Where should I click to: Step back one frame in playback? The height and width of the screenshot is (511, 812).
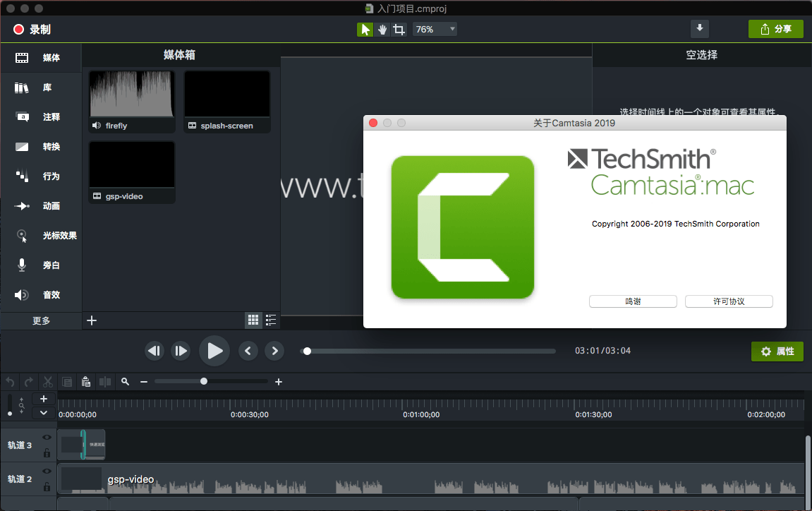point(154,351)
